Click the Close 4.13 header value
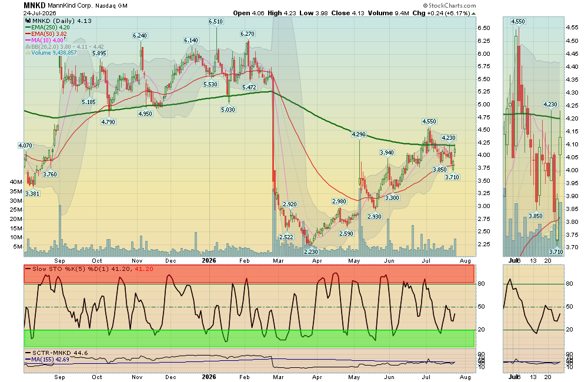588x382 pixels. click(x=348, y=13)
